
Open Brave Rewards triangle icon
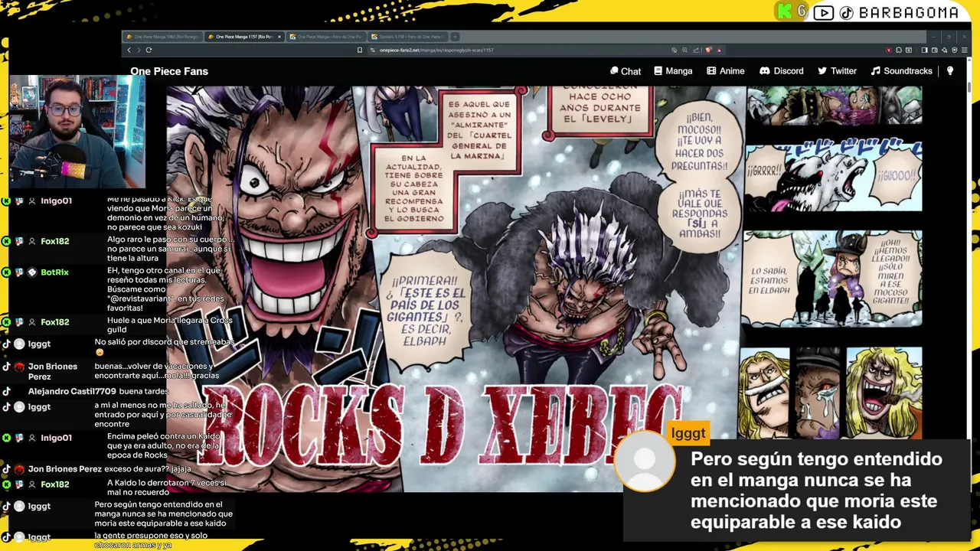coord(719,50)
